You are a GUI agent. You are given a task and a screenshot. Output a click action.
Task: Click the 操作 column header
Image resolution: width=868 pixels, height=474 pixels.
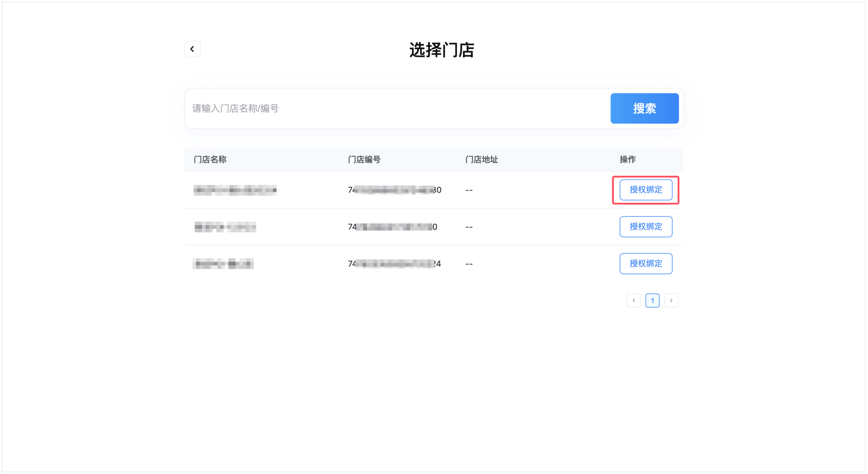[627, 160]
